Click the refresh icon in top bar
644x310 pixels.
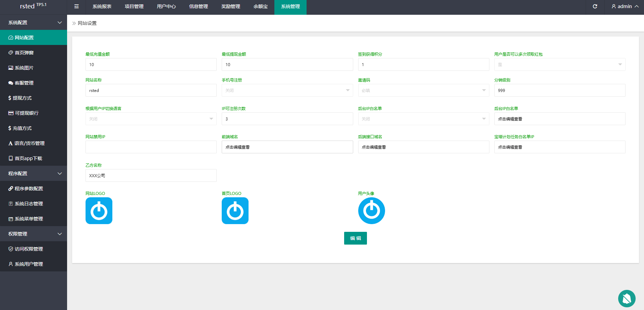point(595,6)
